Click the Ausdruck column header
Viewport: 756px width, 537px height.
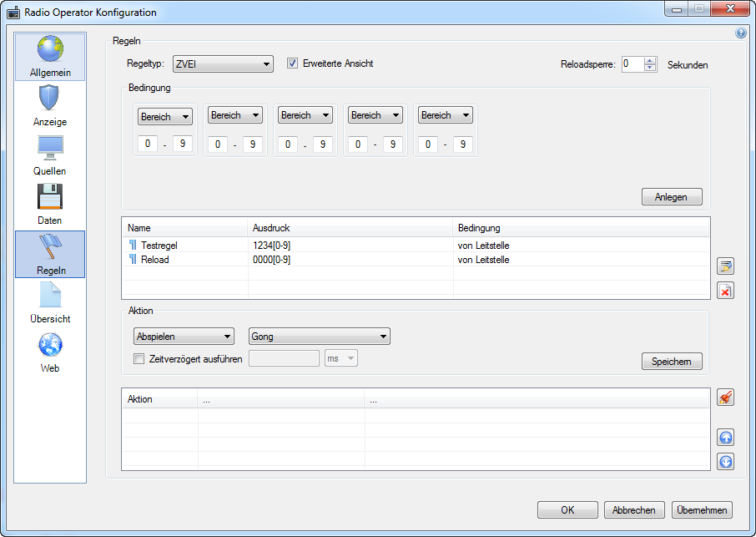350,228
